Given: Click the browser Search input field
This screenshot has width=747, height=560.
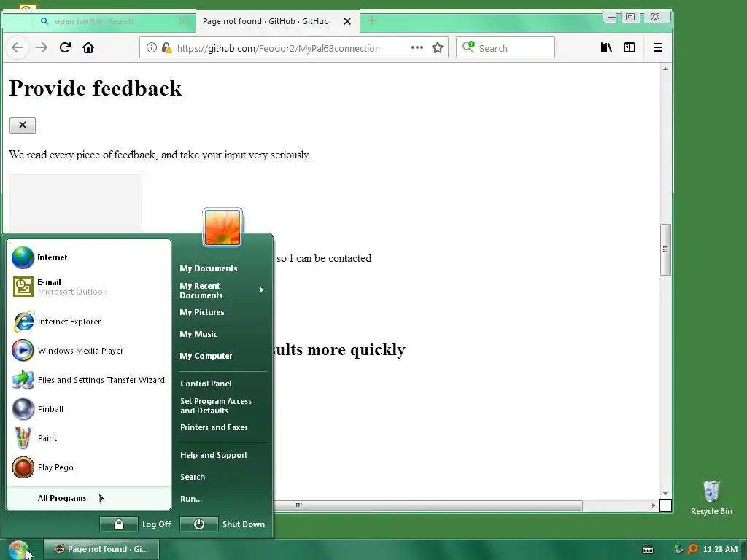Looking at the screenshot, I should coord(506,47).
